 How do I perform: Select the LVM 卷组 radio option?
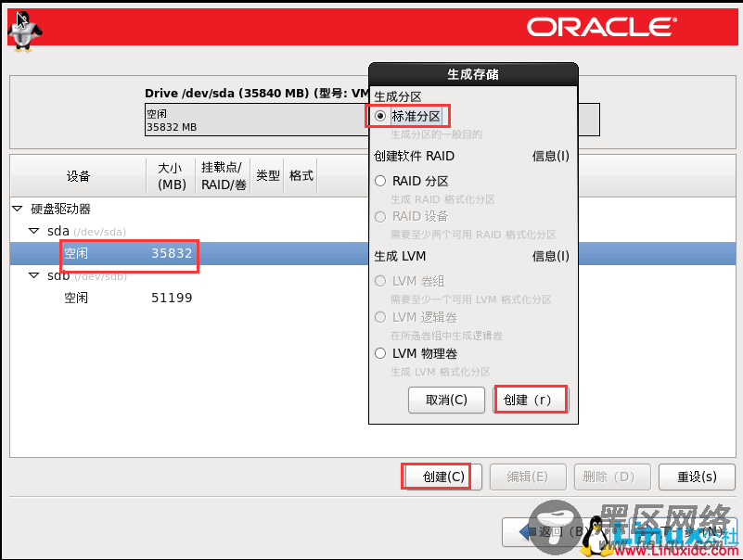tap(380, 281)
